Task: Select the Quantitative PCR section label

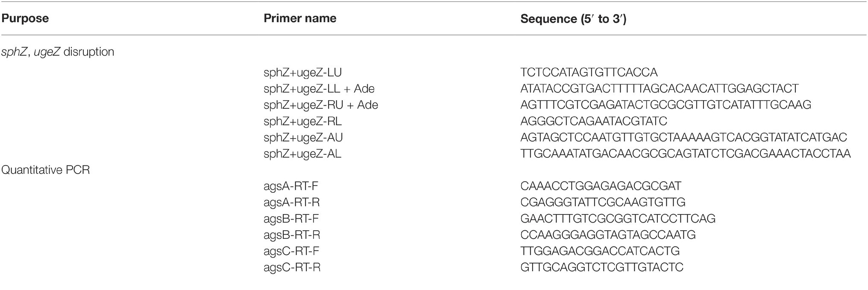Action: click(x=45, y=170)
